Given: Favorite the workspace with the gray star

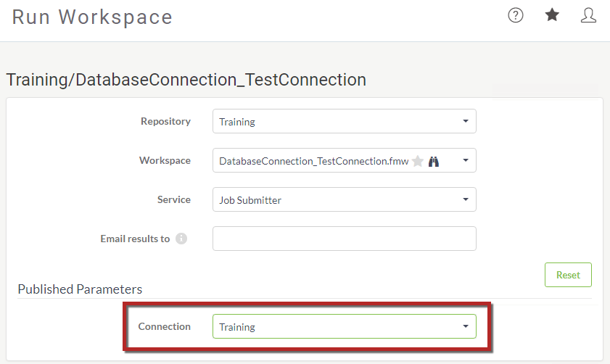Looking at the screenshot, I should (x=418, y=161).
